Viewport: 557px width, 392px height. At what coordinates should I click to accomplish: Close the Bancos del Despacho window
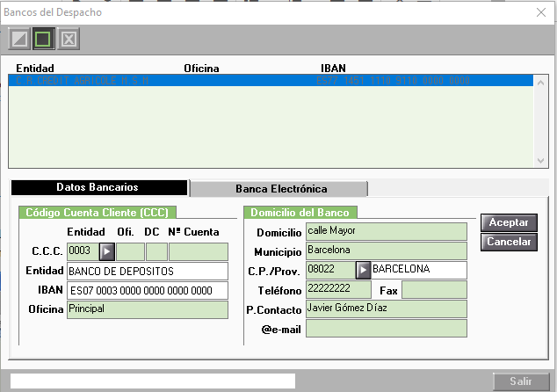pos(541,12)
